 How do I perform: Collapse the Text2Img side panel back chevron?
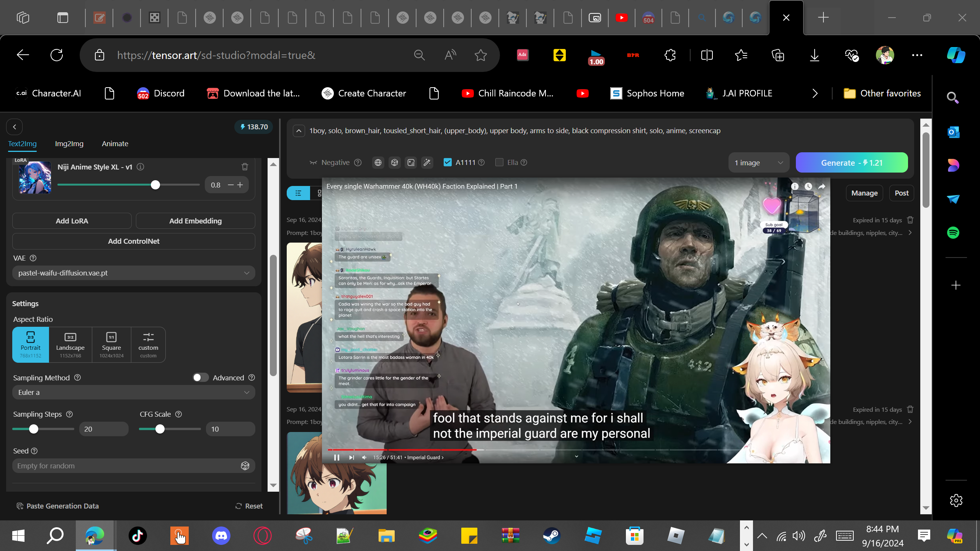tap(15, 127)
